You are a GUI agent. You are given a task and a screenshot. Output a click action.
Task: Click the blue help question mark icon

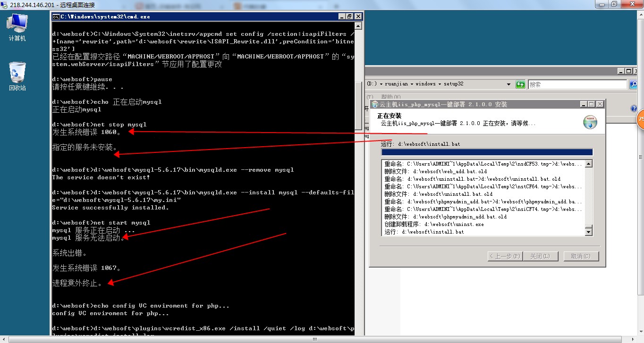click(x=634, y=109)
